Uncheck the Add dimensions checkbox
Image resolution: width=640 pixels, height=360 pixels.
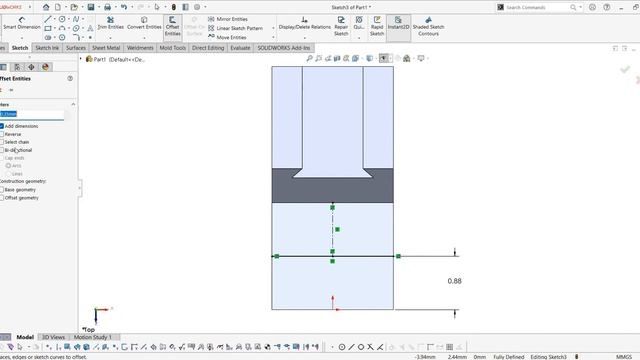click(x=2, y=126)
